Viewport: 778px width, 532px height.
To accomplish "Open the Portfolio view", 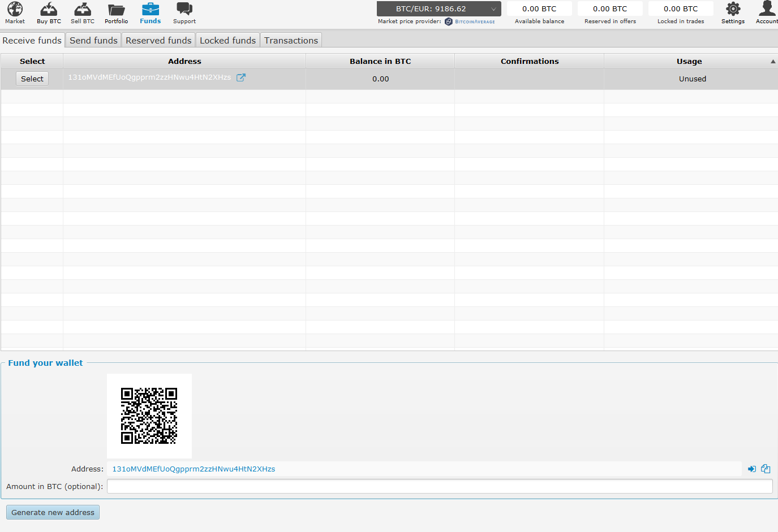I will point(117,13).
